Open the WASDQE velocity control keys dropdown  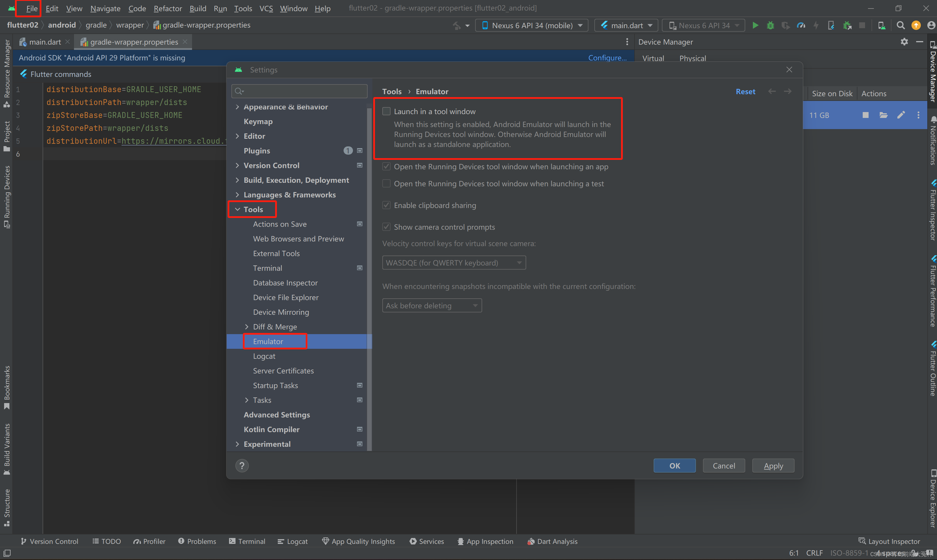(454, 263)
